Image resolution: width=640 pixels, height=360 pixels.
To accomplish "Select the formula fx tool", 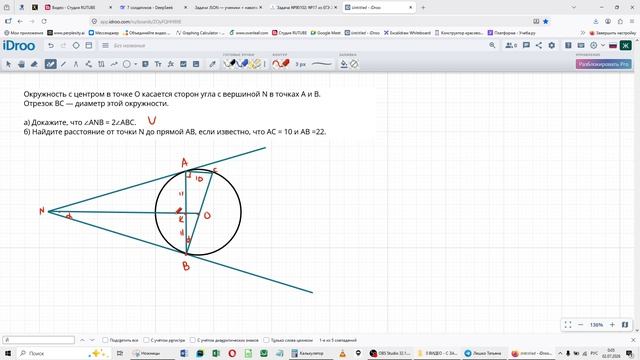I will click(x=171, y=64).
